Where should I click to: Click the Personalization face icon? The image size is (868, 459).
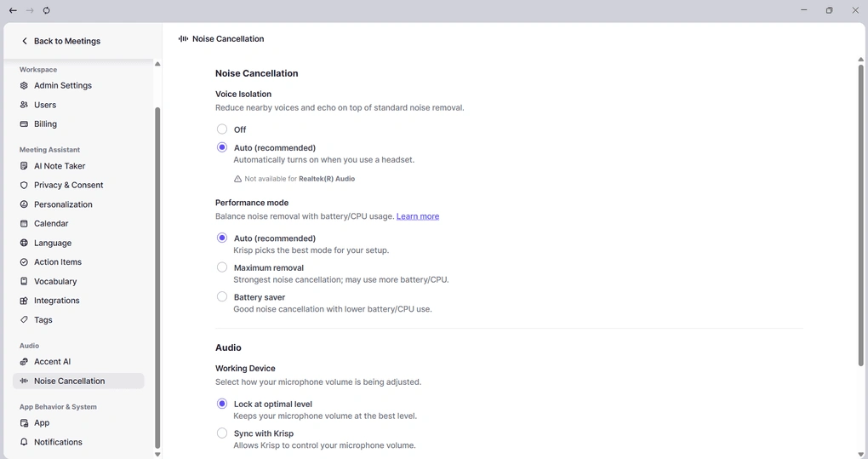24,204
